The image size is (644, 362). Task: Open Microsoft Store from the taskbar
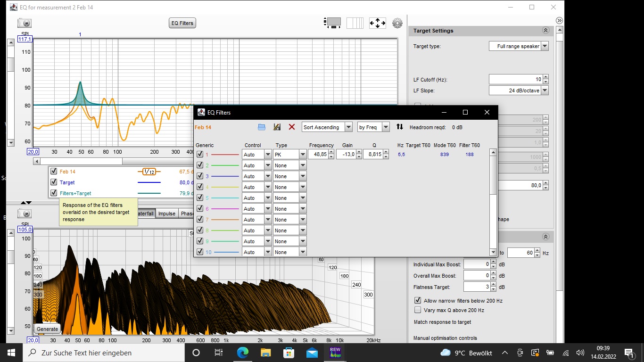pyautogui.click(x=289, y=353)
